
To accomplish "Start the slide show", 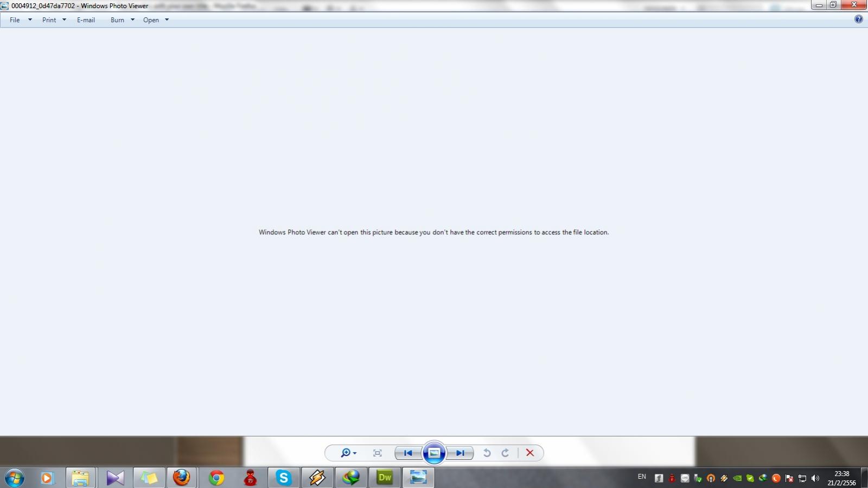I will click(434, 453).
